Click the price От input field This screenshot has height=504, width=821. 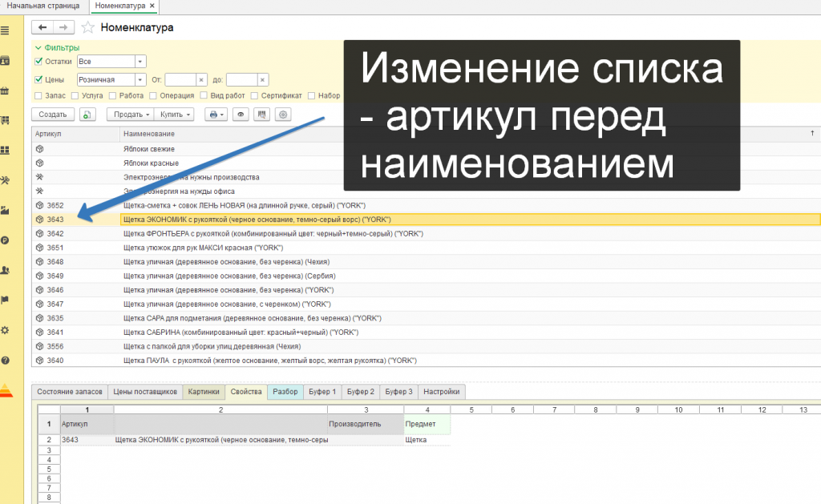point(180,79)
